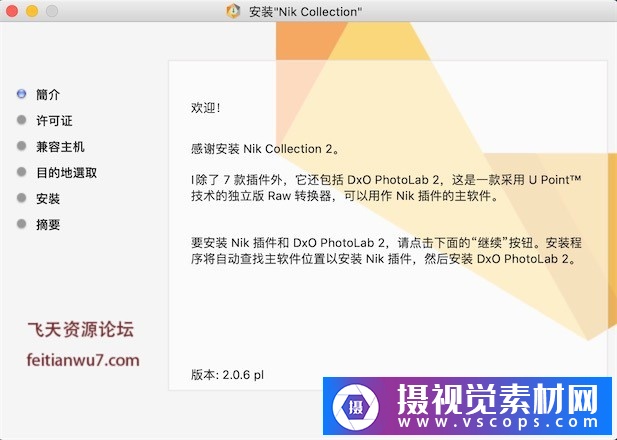
Task: Select the 简介 step label in sidebar
Action: [x=48, y=94]
